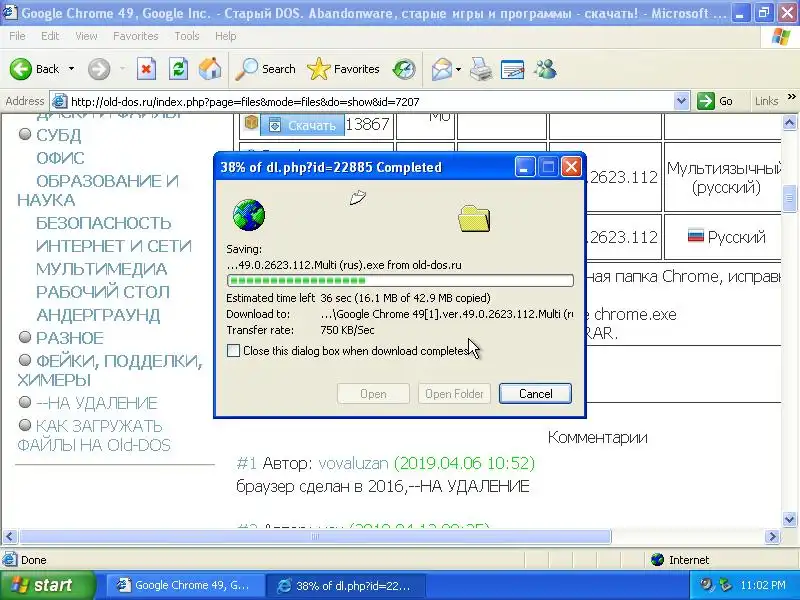Open the View menu

pos(86,36)
